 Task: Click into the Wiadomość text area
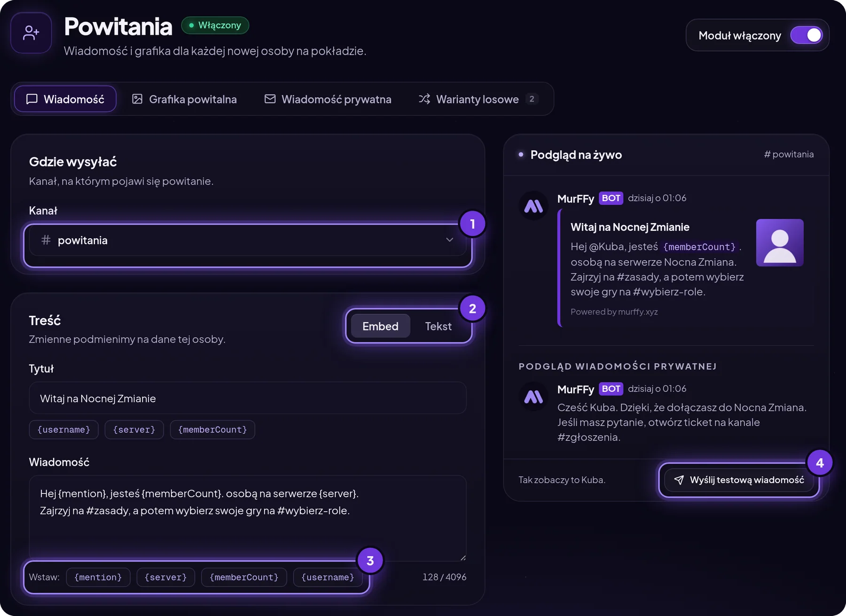pos(248,518)
